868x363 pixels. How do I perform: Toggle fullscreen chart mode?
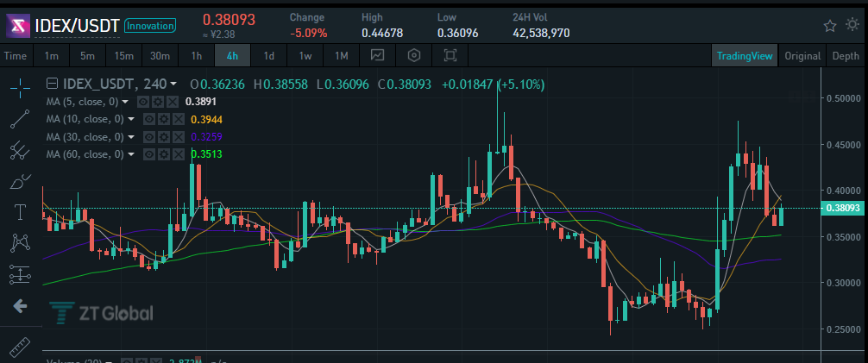(x=450, y=55)
